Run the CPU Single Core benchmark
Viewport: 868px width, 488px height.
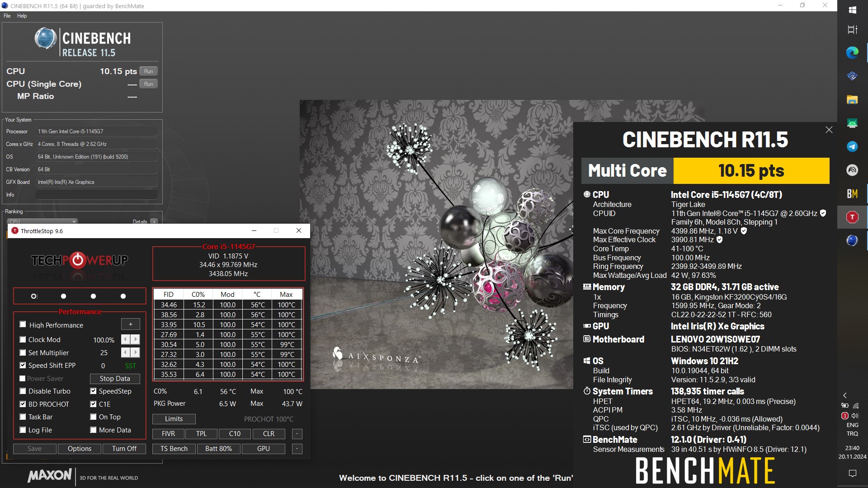coord(149,84)
